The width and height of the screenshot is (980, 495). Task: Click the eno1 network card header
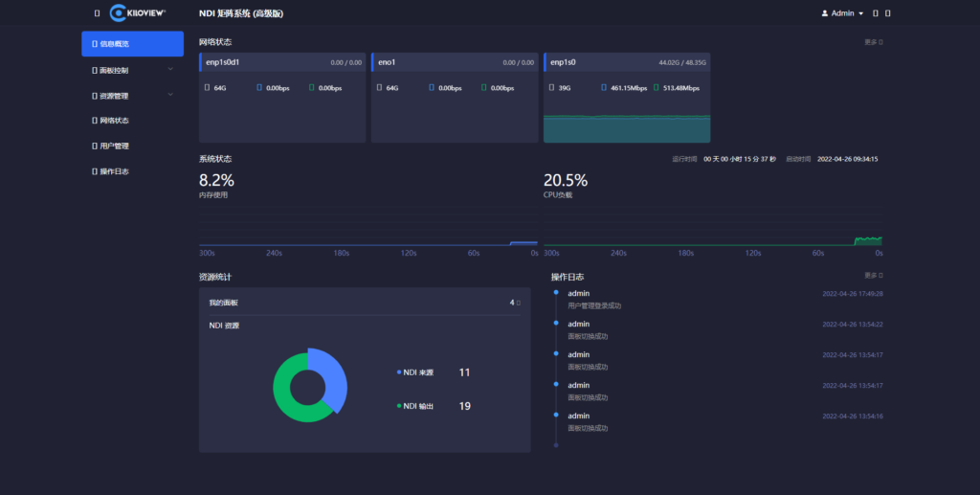point(455,62)
